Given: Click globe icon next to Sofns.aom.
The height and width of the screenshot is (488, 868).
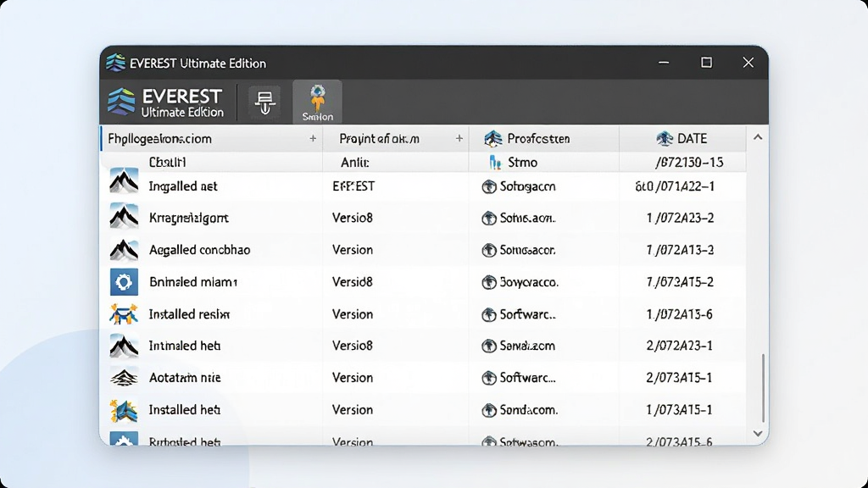Looking at the screenshot, I should [x=489, y=218].
